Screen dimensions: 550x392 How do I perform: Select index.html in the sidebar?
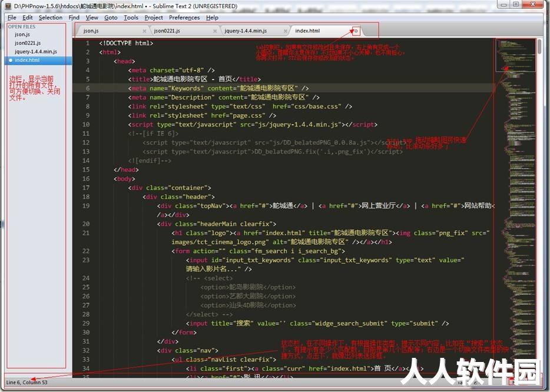pos(39,60)
